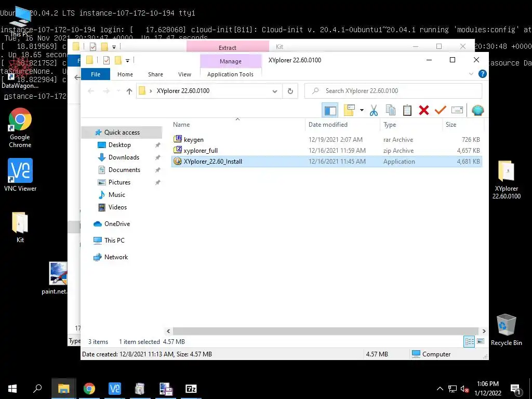The height and width of the screenshot is (399, 532).
Task: Click the blue shell icon in toolbar
Action: (x=478, y=110)
